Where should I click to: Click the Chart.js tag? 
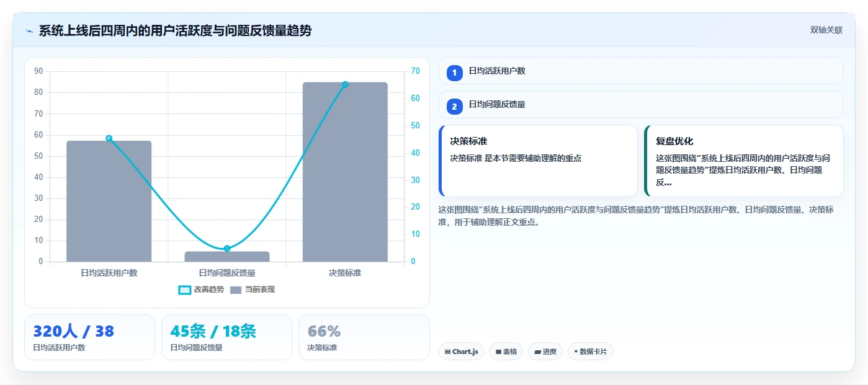click(461, 352)
